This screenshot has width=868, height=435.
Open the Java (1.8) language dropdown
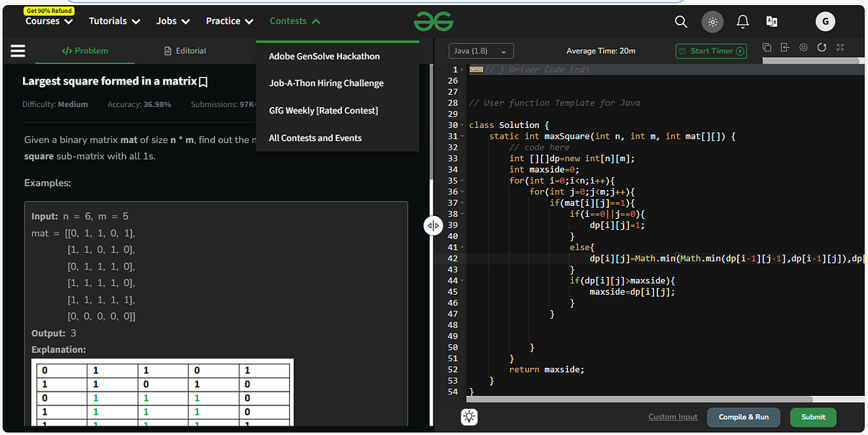tap(481, 51)
